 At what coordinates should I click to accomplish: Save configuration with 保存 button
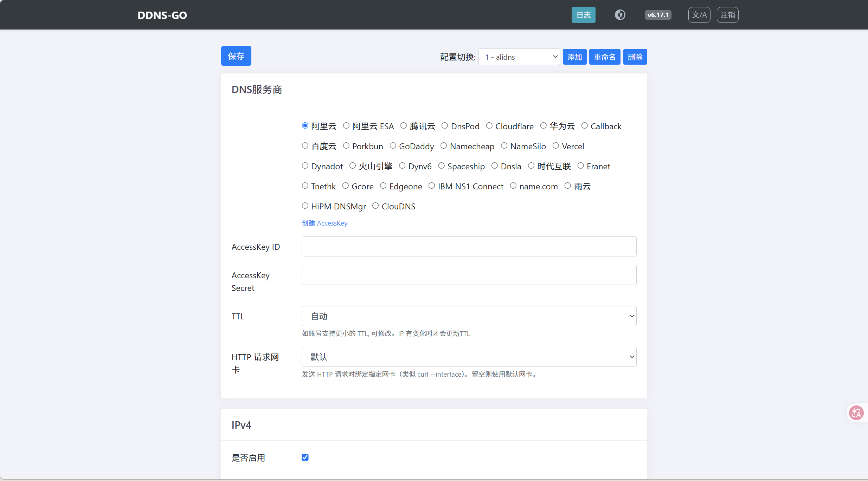pos(236,56)
